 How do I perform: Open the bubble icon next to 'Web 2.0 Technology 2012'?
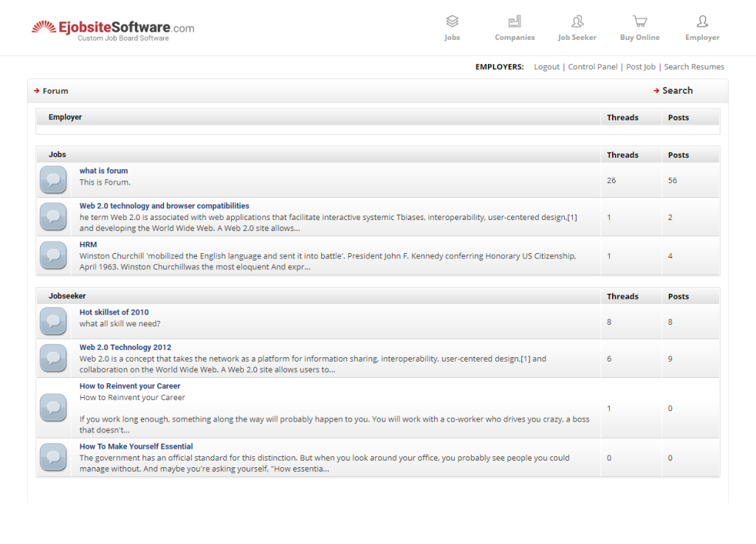click(x=52, y=357)
